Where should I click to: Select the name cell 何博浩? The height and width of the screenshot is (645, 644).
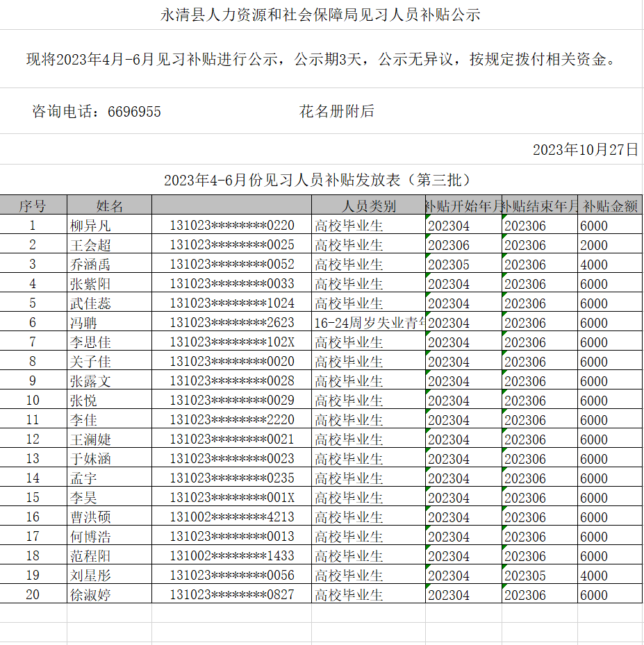click(110, 536)
